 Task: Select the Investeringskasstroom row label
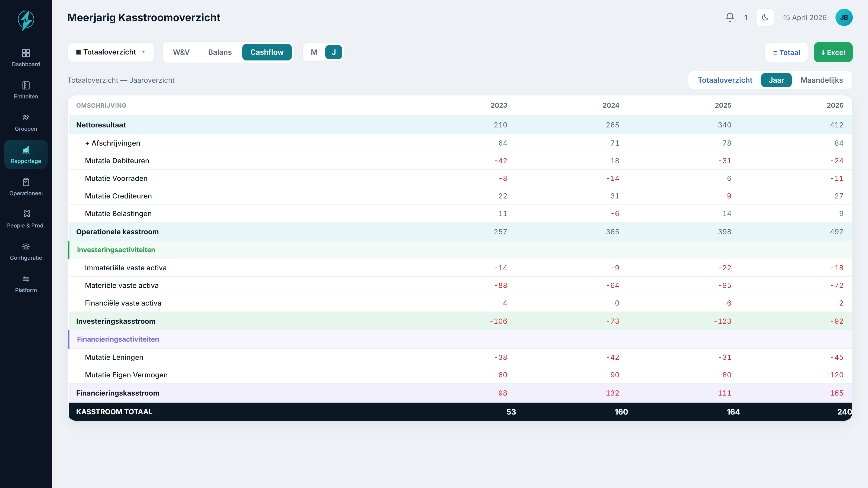[116, 321]
